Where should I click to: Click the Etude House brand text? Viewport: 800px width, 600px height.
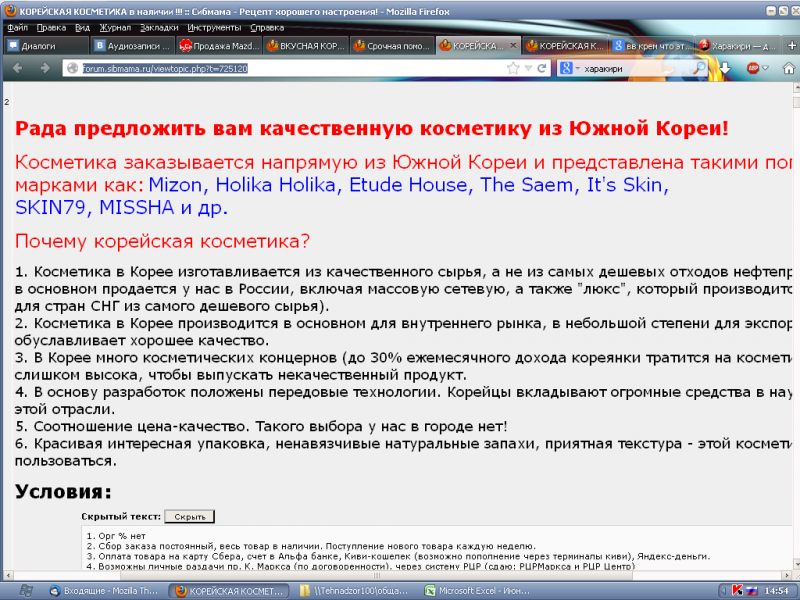pyautogui.click(x=408, y=185)
